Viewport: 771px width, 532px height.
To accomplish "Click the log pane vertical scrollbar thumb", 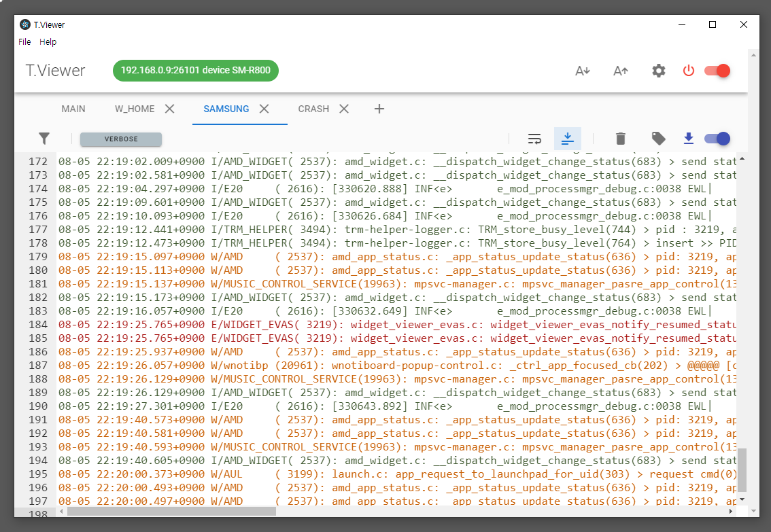I will (742, 469).
